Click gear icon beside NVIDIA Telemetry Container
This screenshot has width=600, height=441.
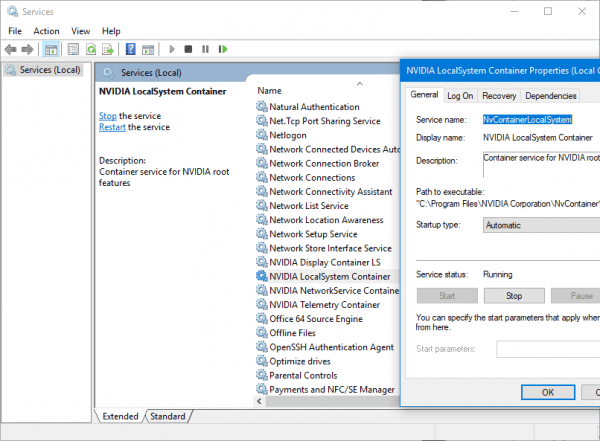tap(262, 304)
